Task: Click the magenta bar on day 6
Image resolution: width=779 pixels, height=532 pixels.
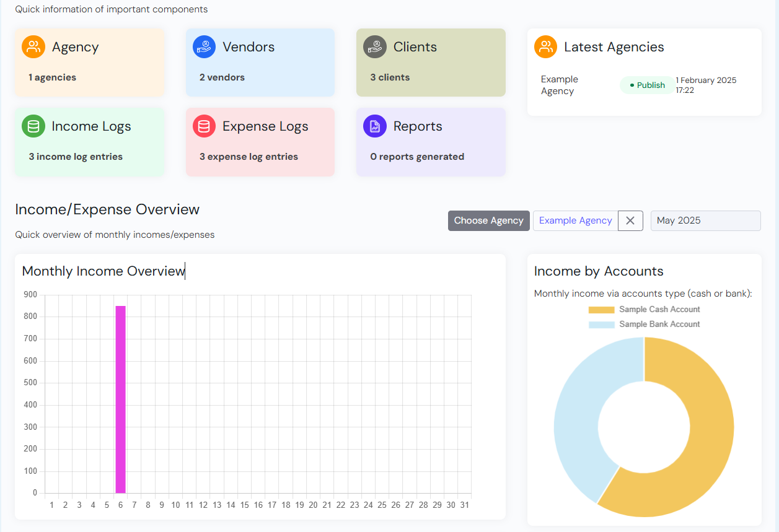Action: click(120, 399)
